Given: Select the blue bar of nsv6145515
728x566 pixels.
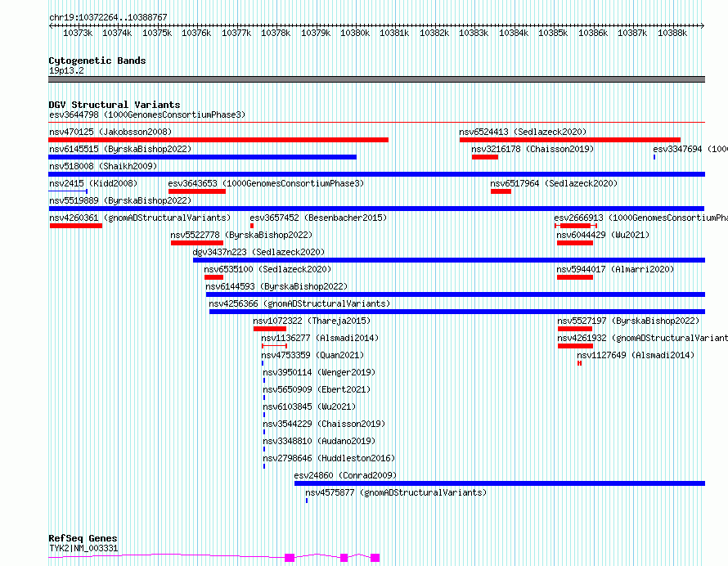Looking at the screenshot, I should 202,157.
